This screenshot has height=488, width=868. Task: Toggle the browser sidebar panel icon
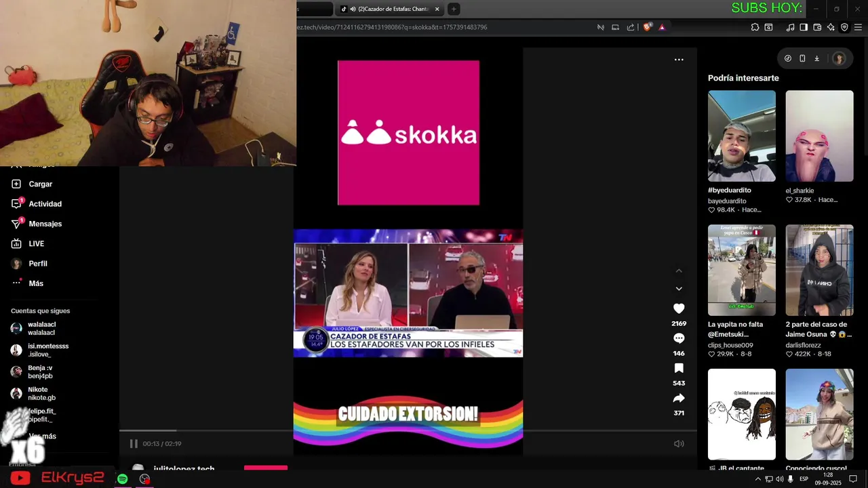coord(804,27)
